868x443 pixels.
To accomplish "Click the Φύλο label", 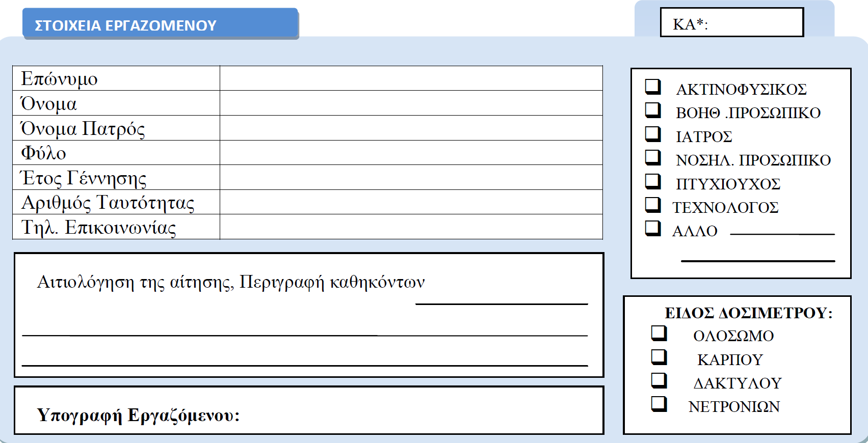I will coord(43,153).
